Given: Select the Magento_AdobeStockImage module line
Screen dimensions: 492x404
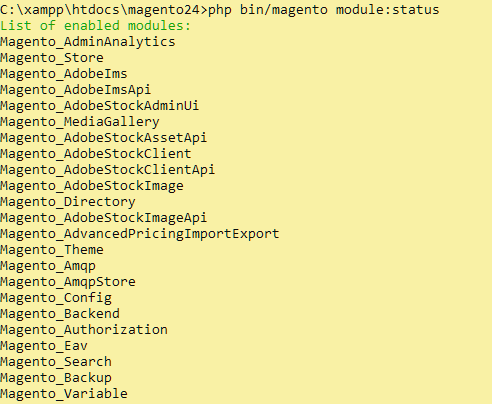Looking at the screenshot, I should click(x=92, y=186).
